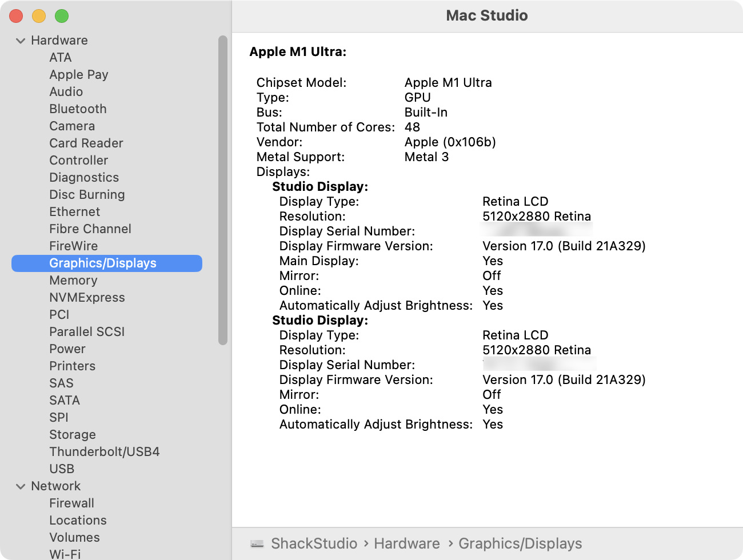The width and height of the screenshot is (743, 560).
Task: Click the green zoom window button
Action: coord(62,16)
